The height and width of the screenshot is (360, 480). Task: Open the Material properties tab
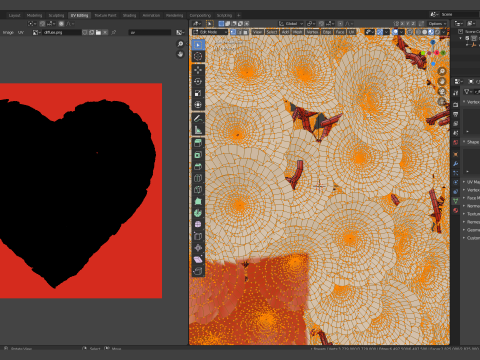456,210
